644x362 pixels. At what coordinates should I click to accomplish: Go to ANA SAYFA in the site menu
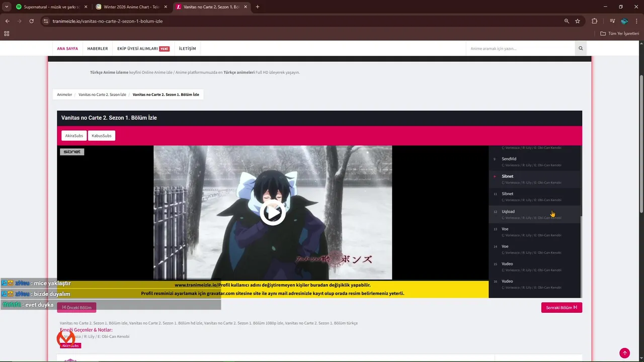(67, 49)
